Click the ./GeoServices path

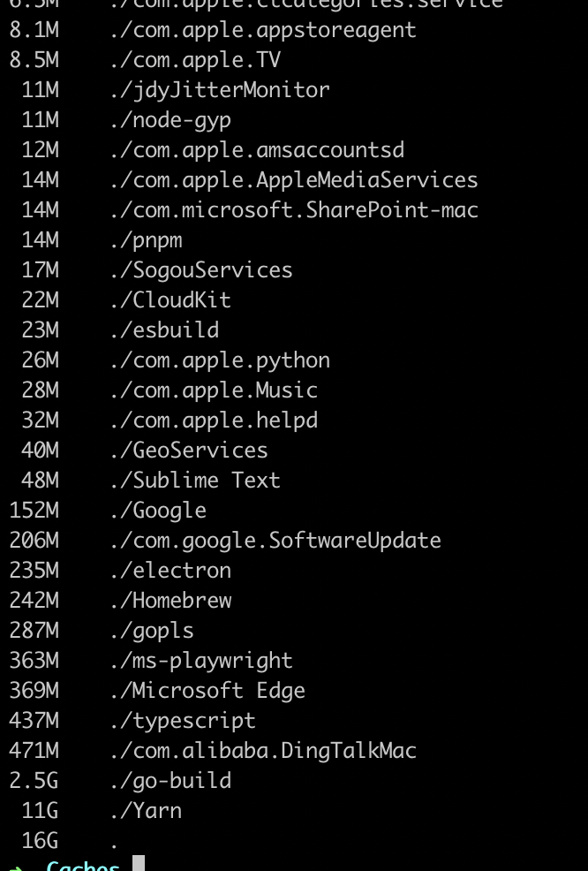coord(189,450)
